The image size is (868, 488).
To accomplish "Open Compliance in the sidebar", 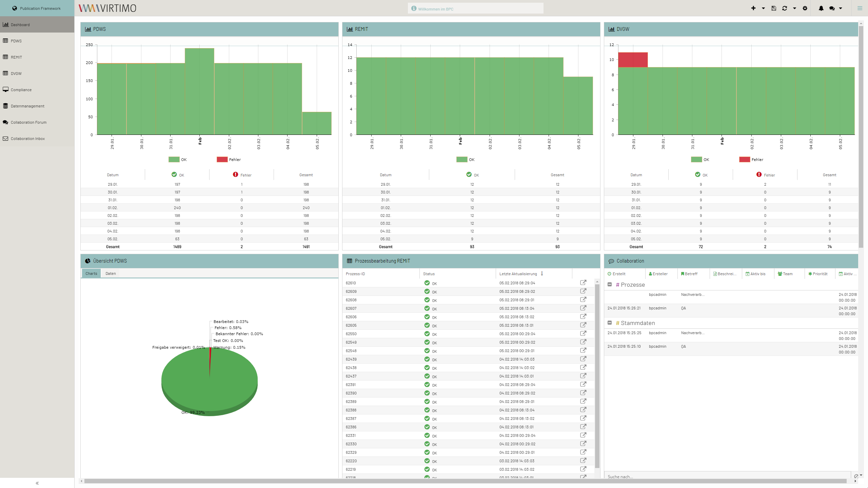I will (x=37, y=89).
